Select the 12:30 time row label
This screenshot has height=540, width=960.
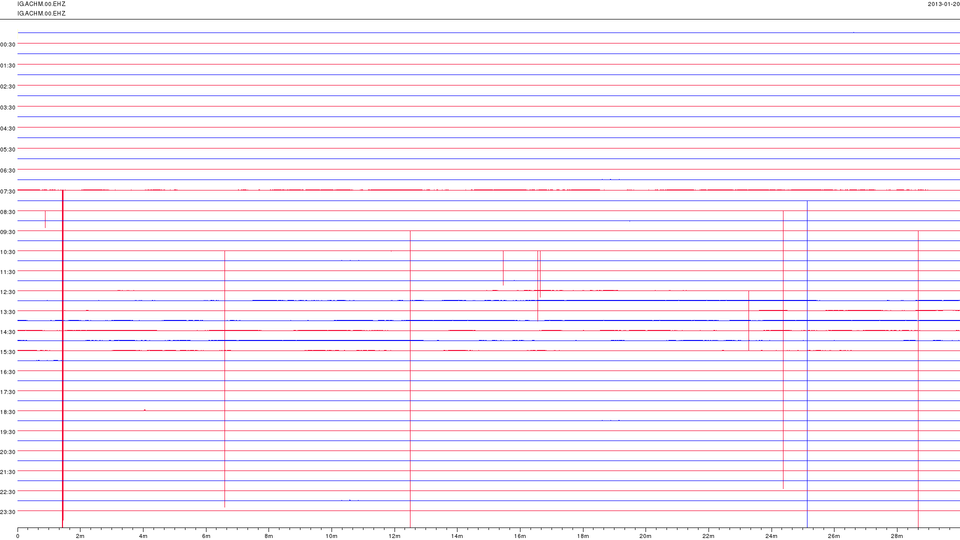(x=8, y=292)
